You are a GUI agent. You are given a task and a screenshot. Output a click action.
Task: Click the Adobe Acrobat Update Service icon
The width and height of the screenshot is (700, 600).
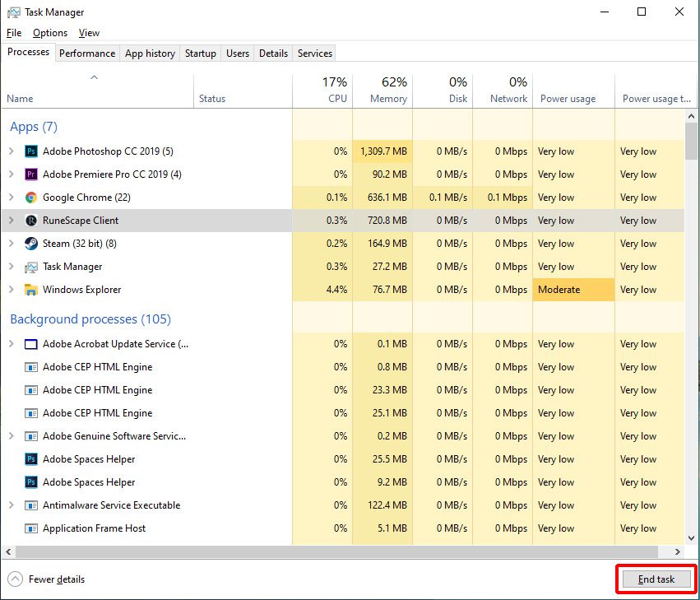(30, 344)
